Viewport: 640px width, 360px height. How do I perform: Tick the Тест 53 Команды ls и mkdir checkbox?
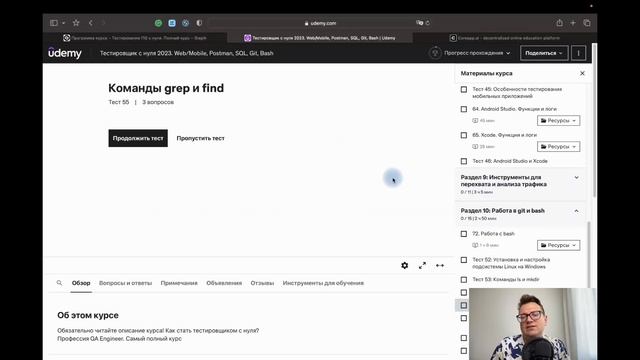[x=464, y=280]
